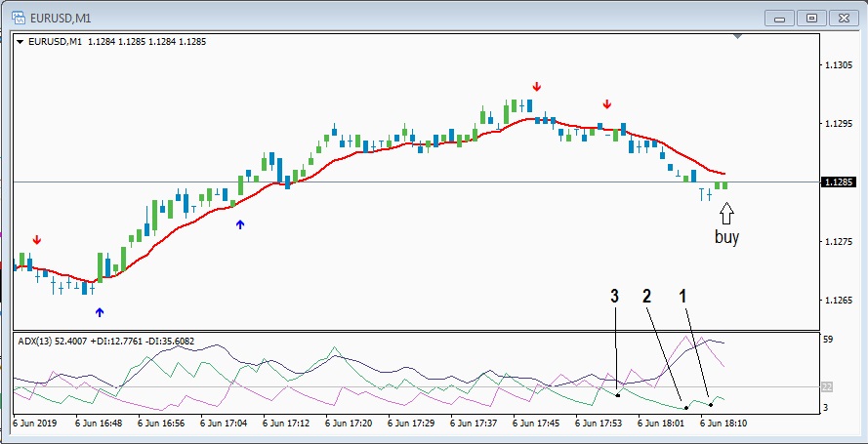Click the current price label 1.1285 on the price axis
868x444 pixels.
(x=840, y=182)
